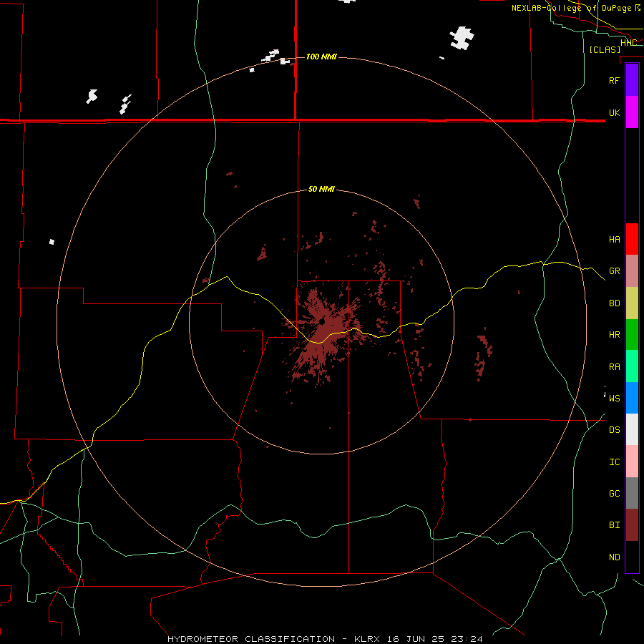The height and width of the screenshot is (644, 644).
Task: Choose the mint green RA legend swatch
Action: pos(632,366)
